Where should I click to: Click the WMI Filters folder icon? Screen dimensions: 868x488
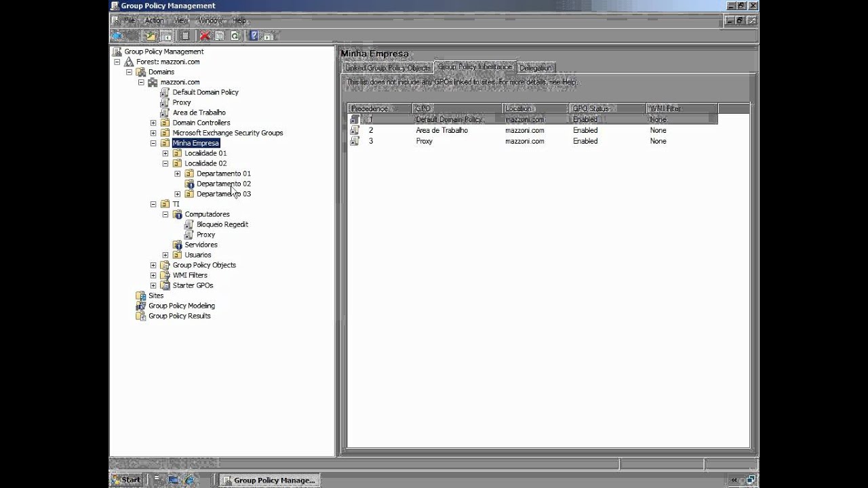(165, 275)
